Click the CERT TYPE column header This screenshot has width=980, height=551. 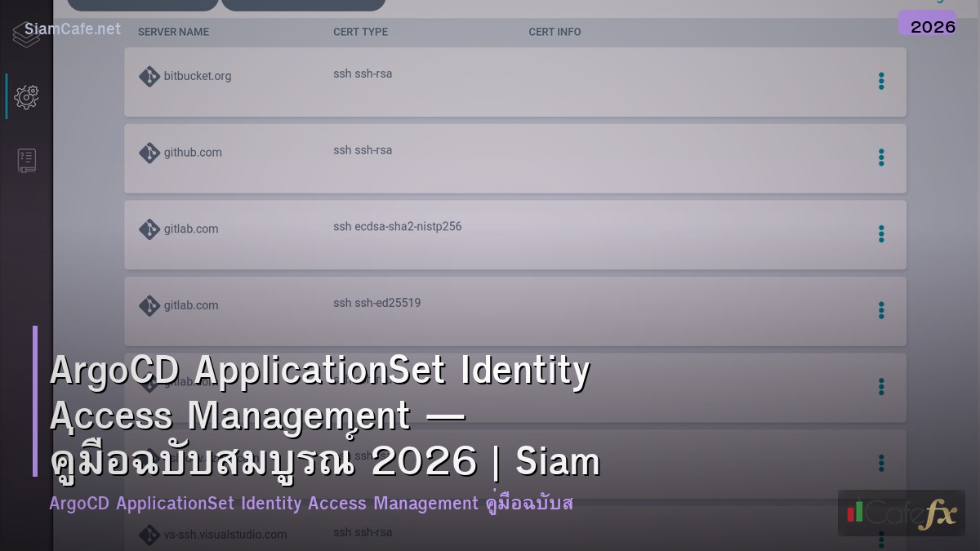point(360,32)
